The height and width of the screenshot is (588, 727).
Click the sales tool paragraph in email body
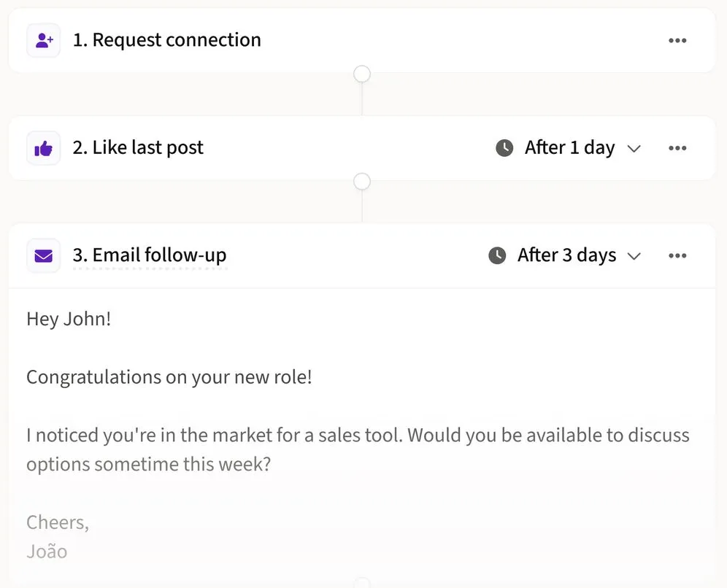(x=358, y=450)
